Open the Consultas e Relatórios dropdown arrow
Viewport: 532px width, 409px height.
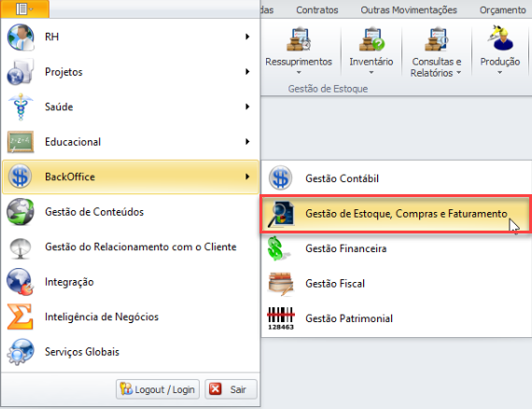coord(458,72)
